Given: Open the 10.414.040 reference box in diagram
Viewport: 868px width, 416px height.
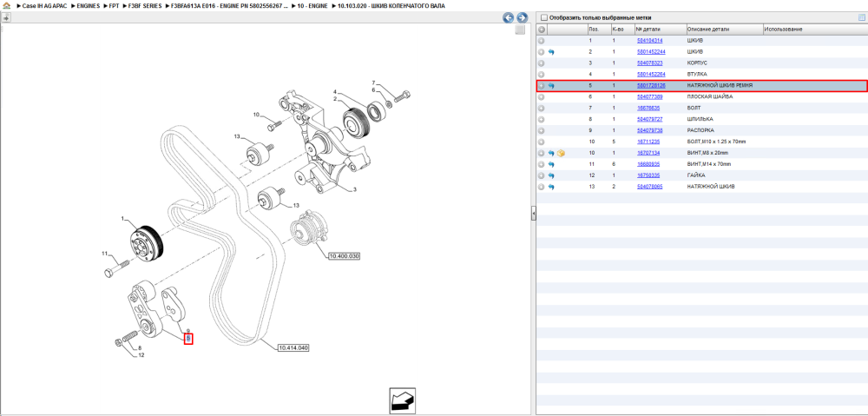Looking at the screenshot, I should [x=293, y=348].
